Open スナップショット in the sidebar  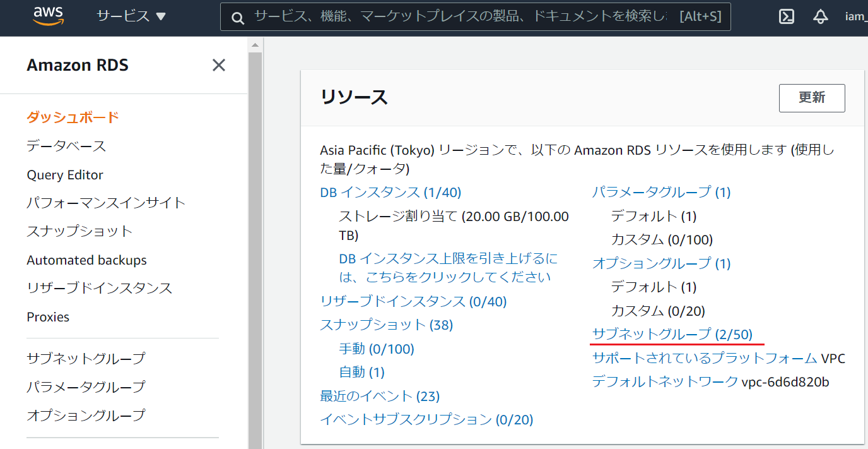pos(79,231)
